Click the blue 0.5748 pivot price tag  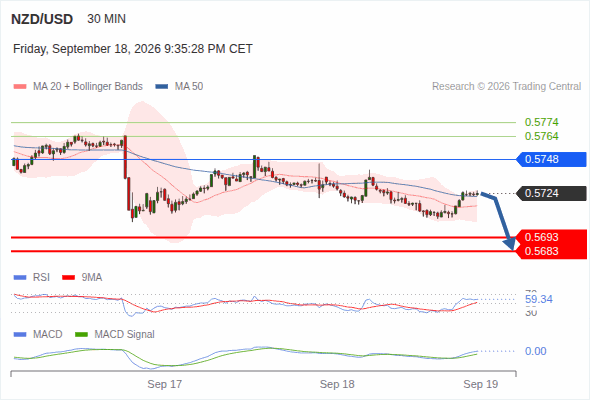click(551, 159)
